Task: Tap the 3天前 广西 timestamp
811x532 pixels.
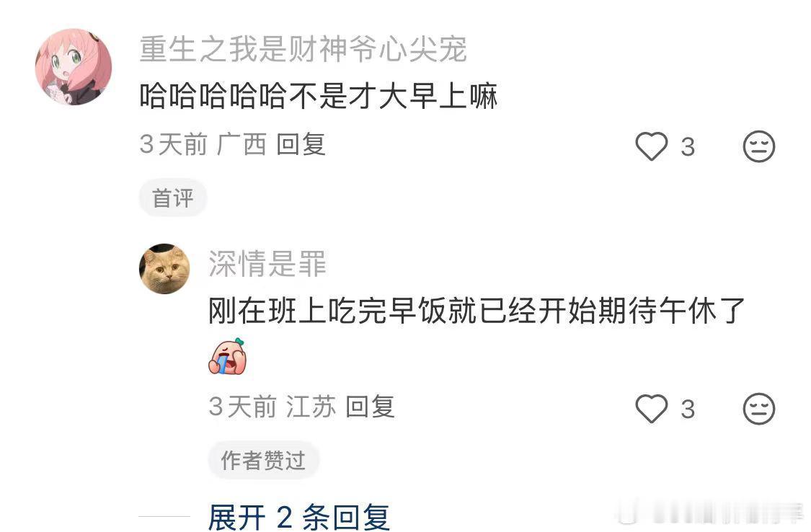Action: [x=203, y=144]
